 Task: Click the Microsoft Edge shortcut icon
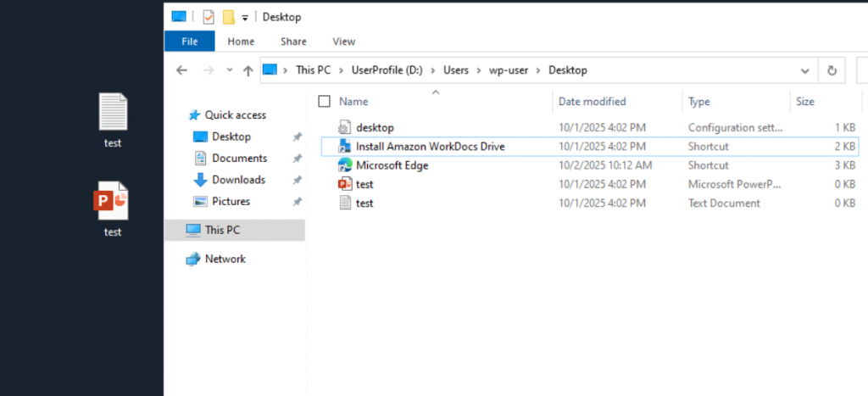point(345,165)
